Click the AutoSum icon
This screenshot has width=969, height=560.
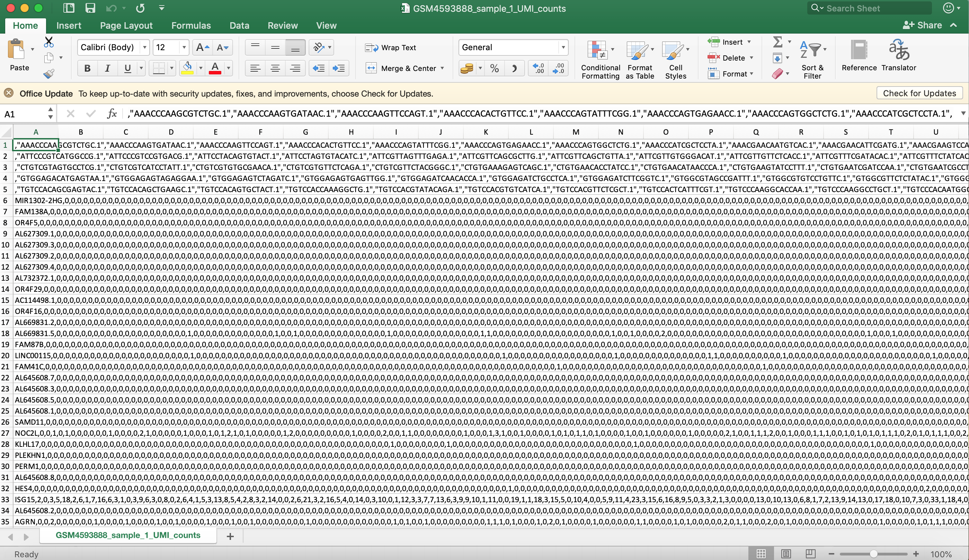pyautogui.click(x=777, y=42)
